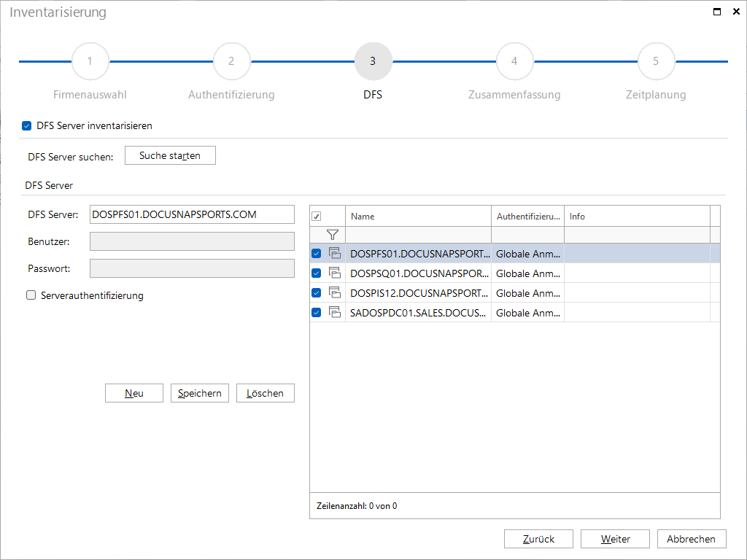Sort by the Authentifizieru... column header

click(528, 216)
